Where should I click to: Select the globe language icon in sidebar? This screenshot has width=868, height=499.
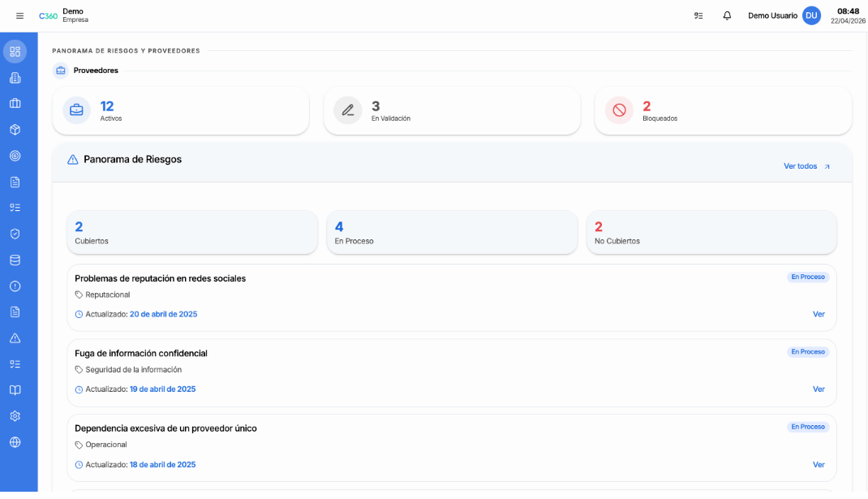pyautogui.click(x=15, y=442)
